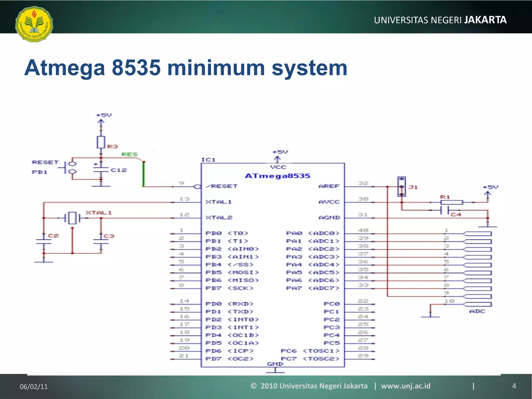
Task: Click the '06/02/11' date in footer
Action: [34, 387]
